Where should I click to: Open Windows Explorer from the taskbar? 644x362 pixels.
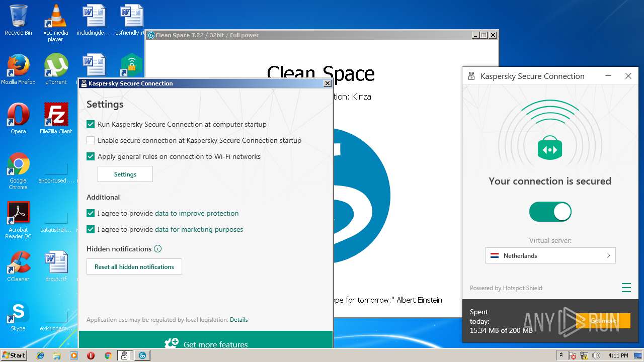tap(57, 355)
